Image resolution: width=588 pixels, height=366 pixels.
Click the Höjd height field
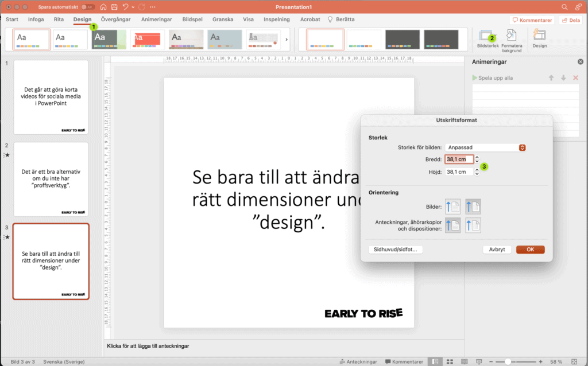coord(459,172)
